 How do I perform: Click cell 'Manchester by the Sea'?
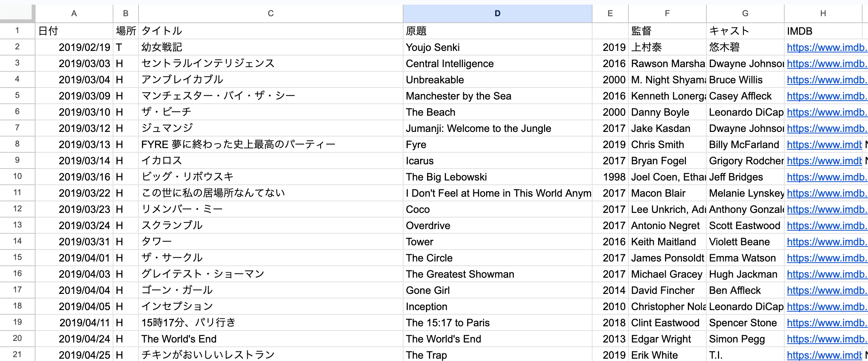497,96
